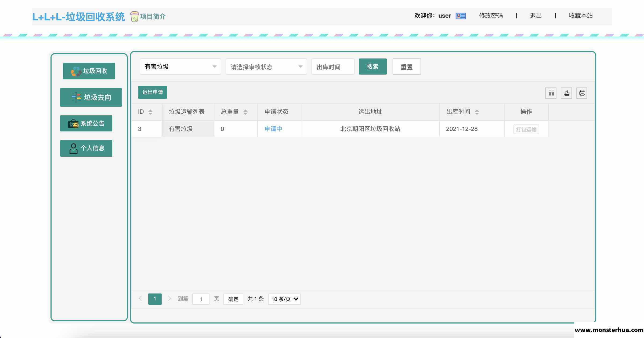Click the 运出申请 button

(153, 92)
